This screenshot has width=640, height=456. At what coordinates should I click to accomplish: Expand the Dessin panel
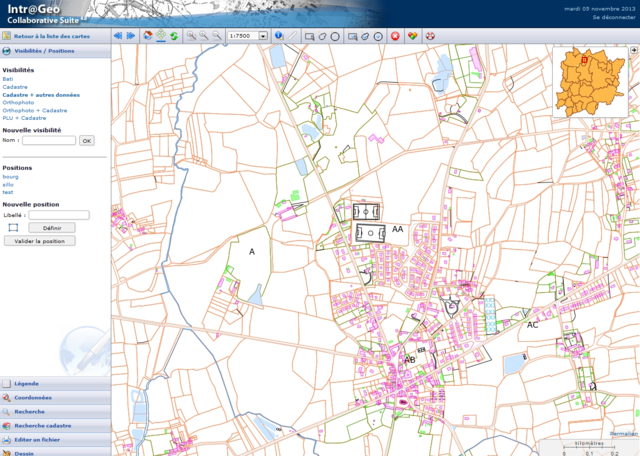click(x=55, y=452)
